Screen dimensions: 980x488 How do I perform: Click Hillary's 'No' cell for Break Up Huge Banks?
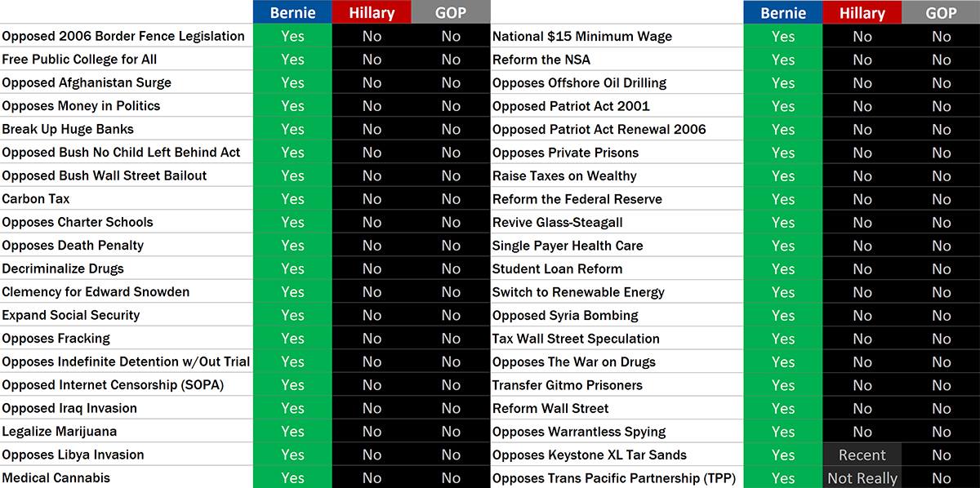pyautogui.click(x=372, y=129)
